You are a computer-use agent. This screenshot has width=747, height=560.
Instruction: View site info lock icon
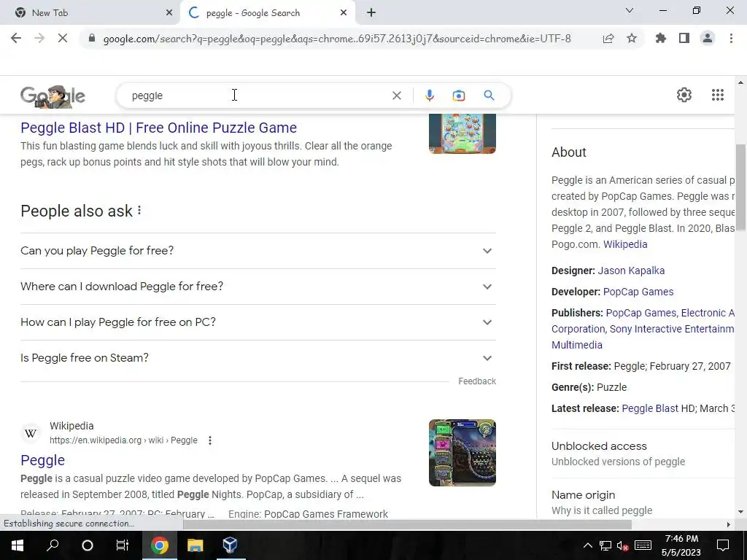click(x=92, y=39)
